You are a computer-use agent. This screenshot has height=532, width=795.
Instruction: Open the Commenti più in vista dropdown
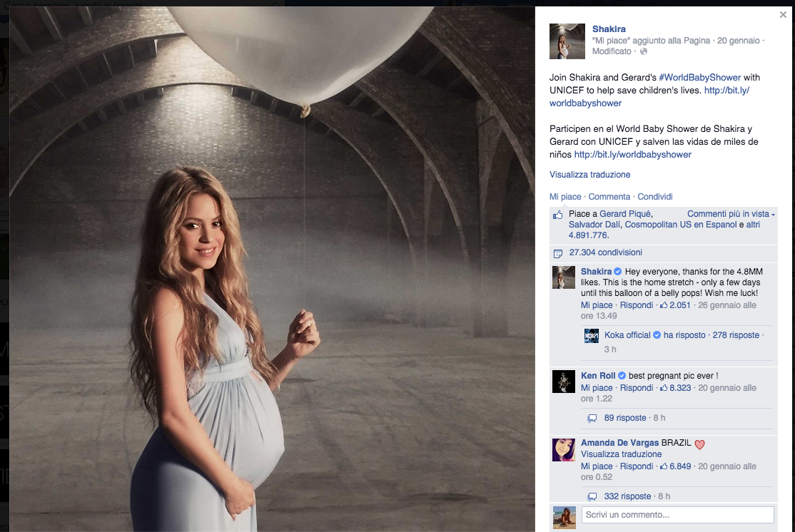731,214
